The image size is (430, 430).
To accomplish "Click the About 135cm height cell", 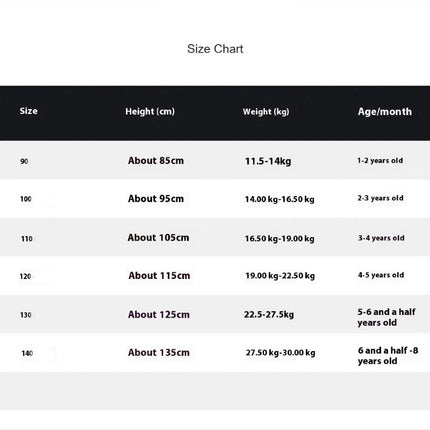I will [159, 353].
